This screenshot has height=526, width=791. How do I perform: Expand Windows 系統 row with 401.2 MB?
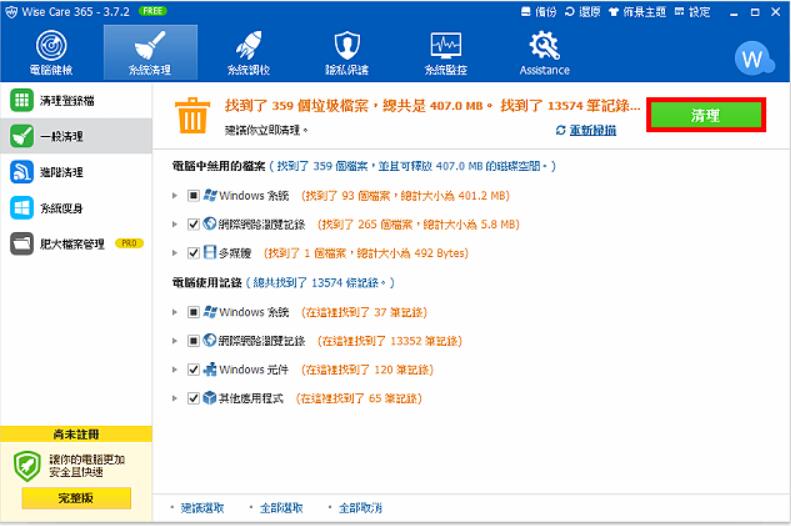click(x=175, y=195)
